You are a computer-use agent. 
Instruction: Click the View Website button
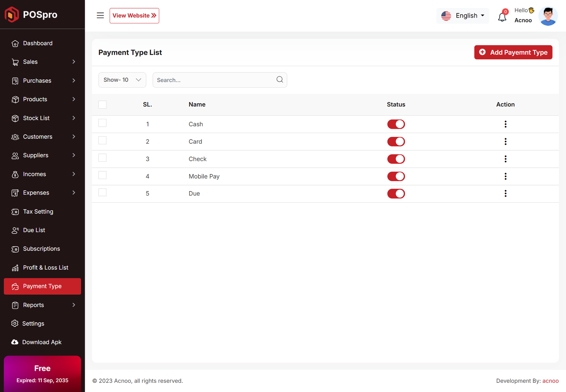tap(134, 16)
